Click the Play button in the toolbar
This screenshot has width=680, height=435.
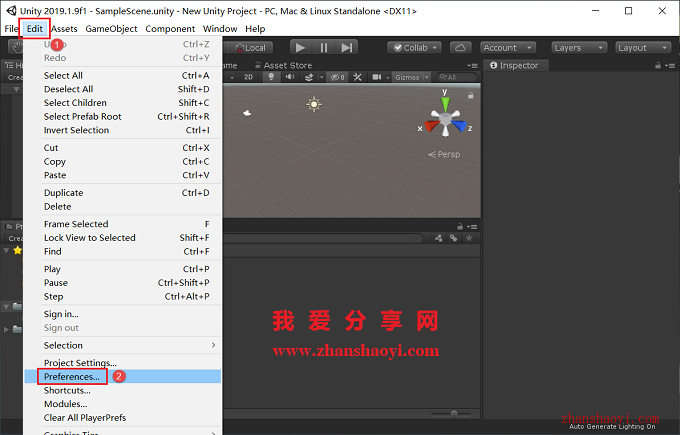tap(300, 48)
